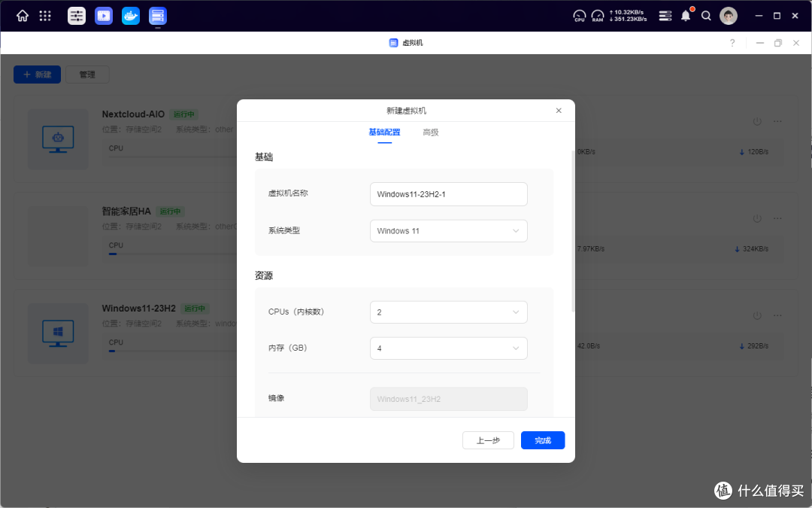The width and height of the screenshot is (812, 508).
Task: Expand the 系统类型 Windows 11 dropdown
Action: (x=448, y=231)
